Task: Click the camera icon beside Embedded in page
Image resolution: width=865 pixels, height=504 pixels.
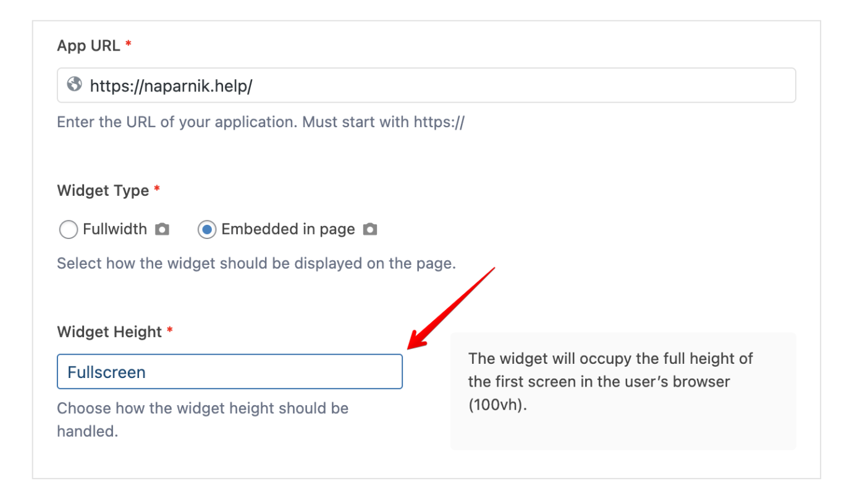Action: (x=370, y=230)
